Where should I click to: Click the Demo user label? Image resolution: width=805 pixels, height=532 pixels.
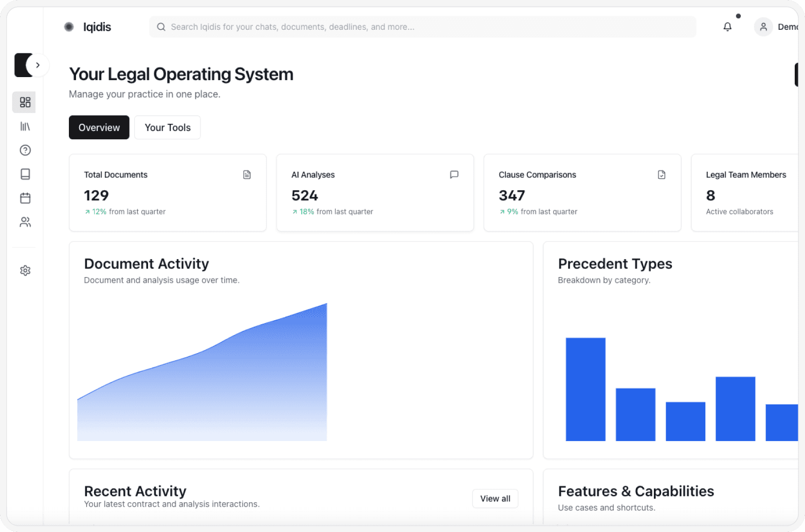pyautogui.click(x=788, y=27)
